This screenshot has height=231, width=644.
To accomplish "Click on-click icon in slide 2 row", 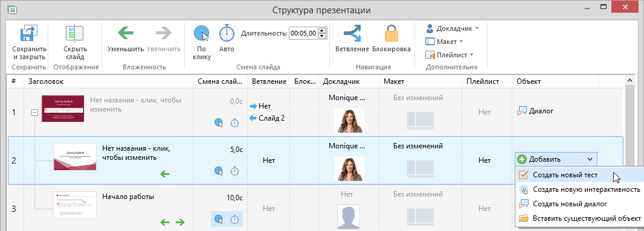I will click(219, 171).
